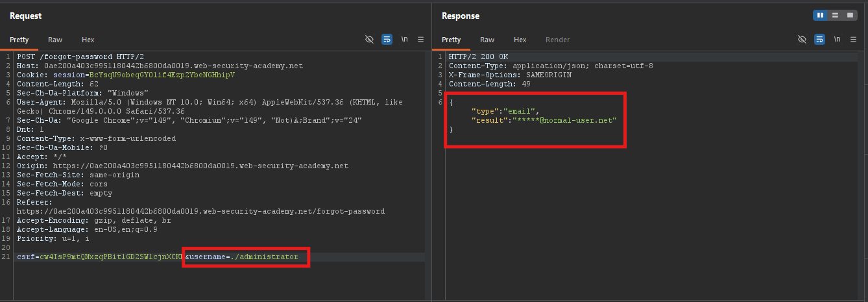The image size is (868, 302).
Task: Click the User-Agent header line
Action: coord(210,107)
